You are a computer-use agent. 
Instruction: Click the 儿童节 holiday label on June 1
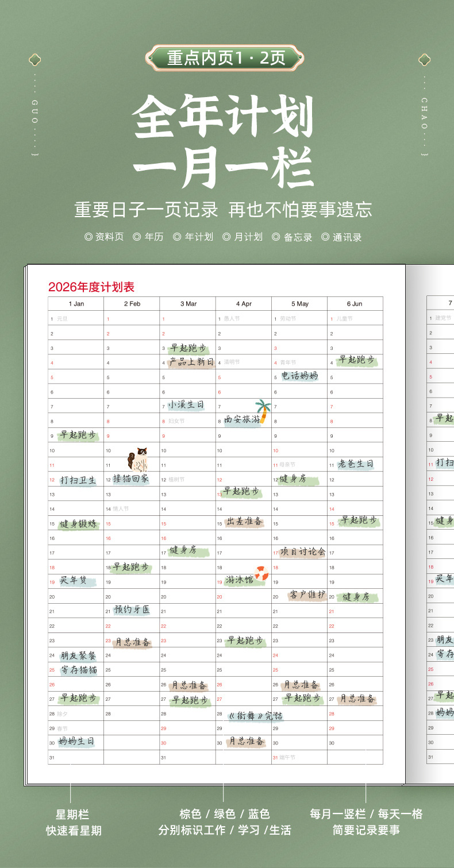pos(344,319)
